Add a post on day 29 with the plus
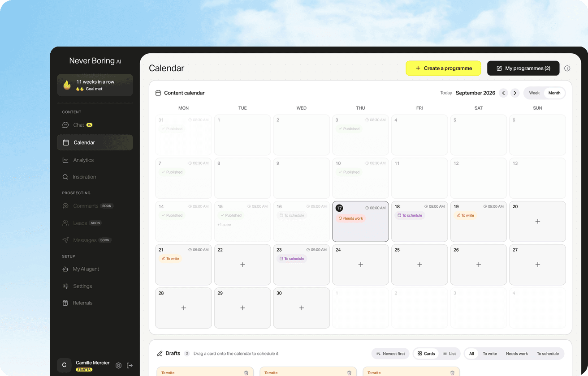Screen dimensions: 588x376 pos(242,308)
